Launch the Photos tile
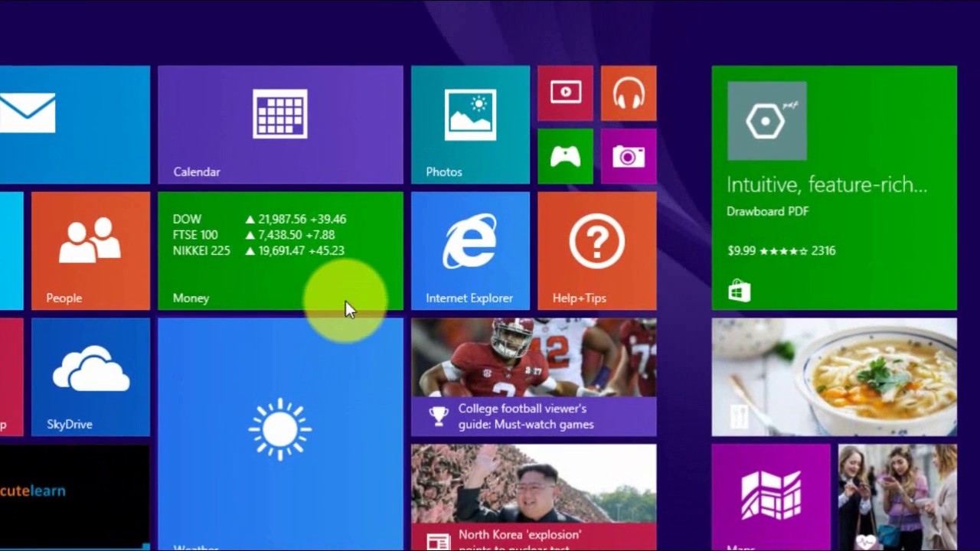 470,125
